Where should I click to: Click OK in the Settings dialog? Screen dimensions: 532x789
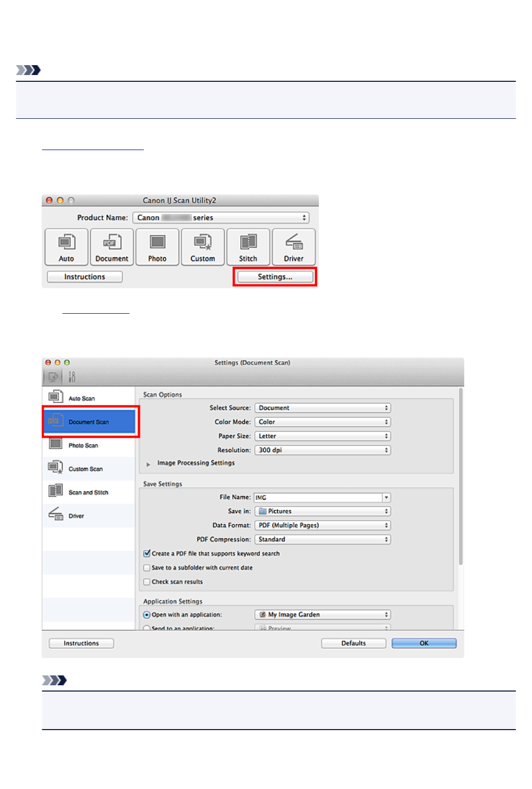424,644
